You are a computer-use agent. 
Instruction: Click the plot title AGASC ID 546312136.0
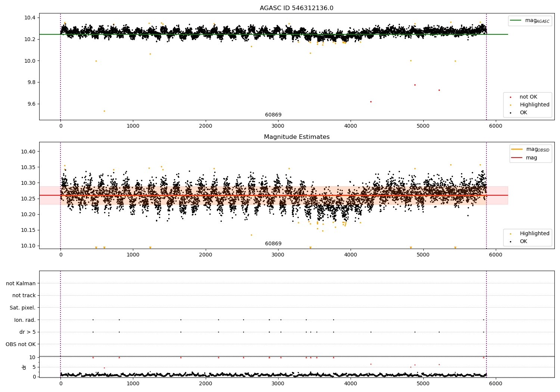[296, 8]
